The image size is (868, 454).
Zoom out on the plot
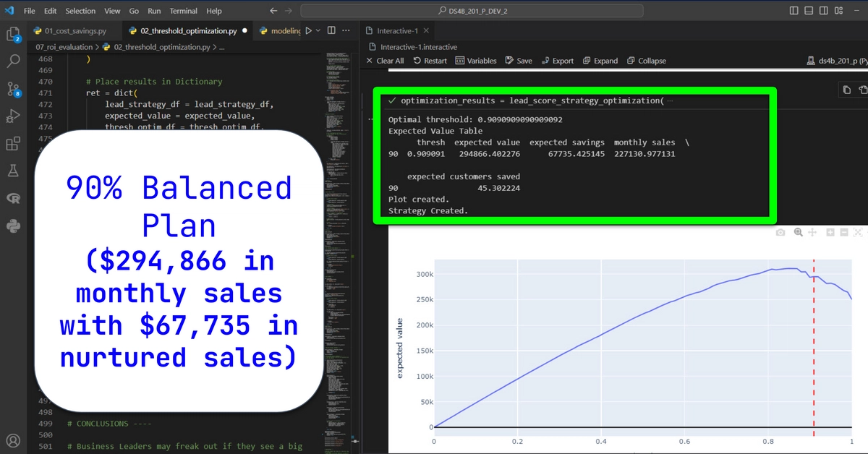point(844,232)
